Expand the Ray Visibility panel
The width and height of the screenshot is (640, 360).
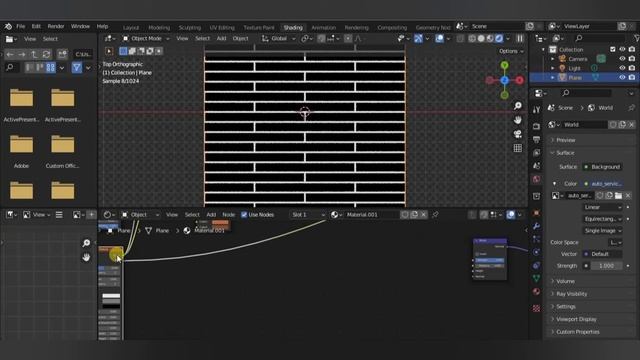pos(571,294)
